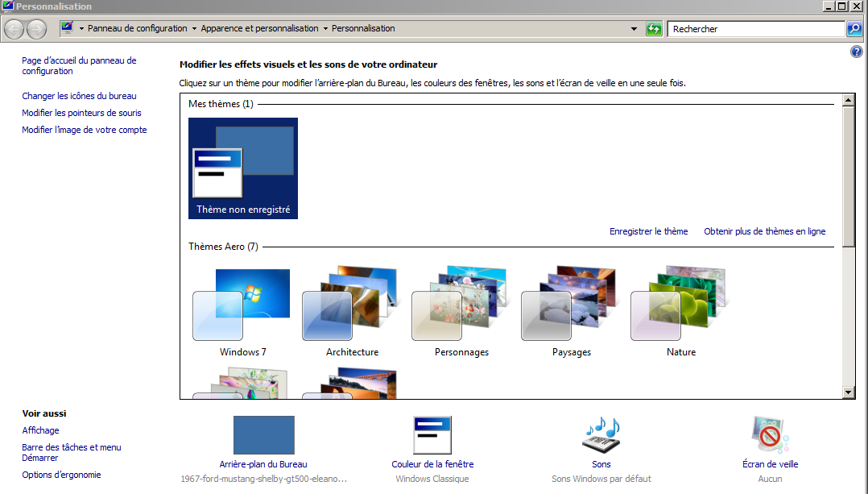Screen dimensions: 868x494
Task: Go forward with the navigation arrow
Action: [x=36, y=29]
